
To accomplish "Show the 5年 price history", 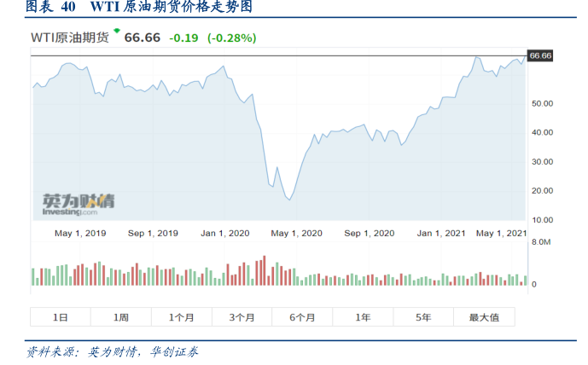I will [423, 317].
